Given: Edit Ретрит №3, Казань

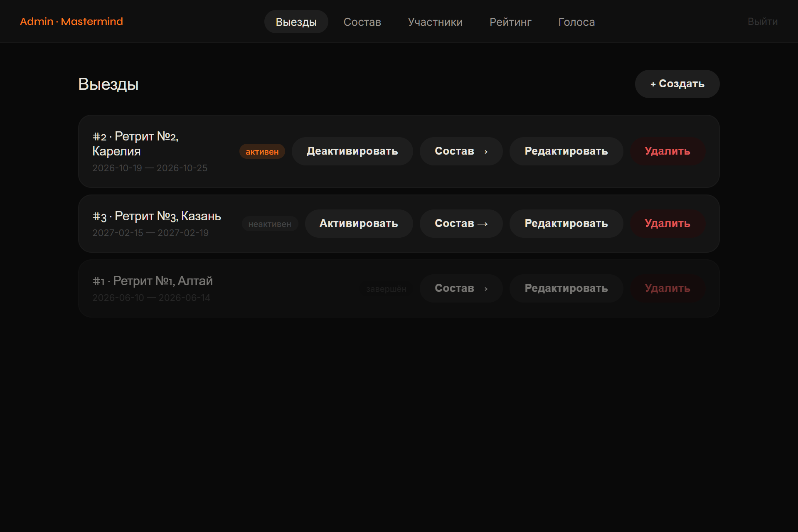Looking at the screenshot, I should click(566, 224).
